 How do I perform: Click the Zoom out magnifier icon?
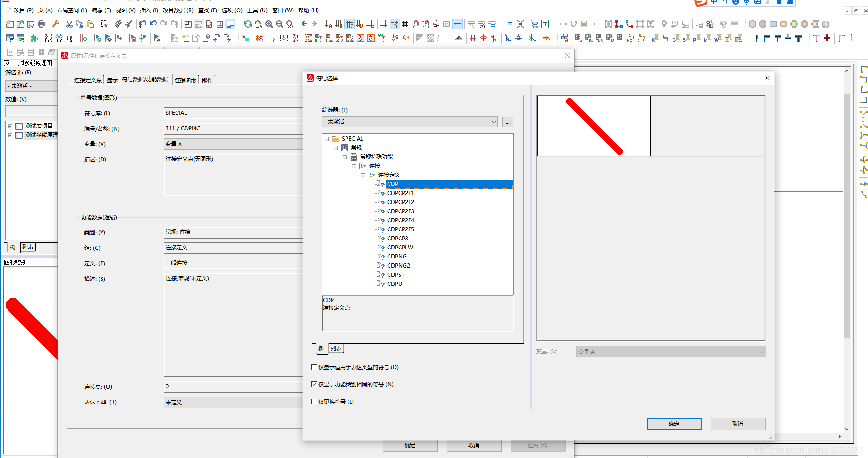click(279, 24)
